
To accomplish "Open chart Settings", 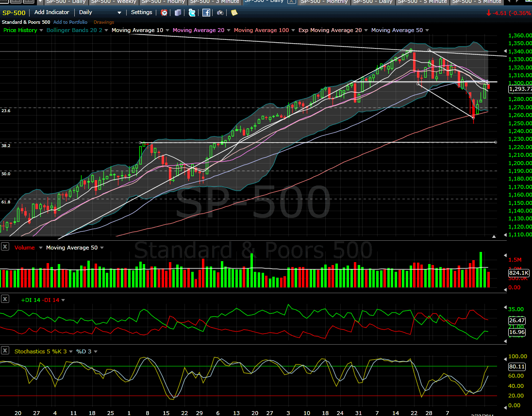I will pos(141,12).
